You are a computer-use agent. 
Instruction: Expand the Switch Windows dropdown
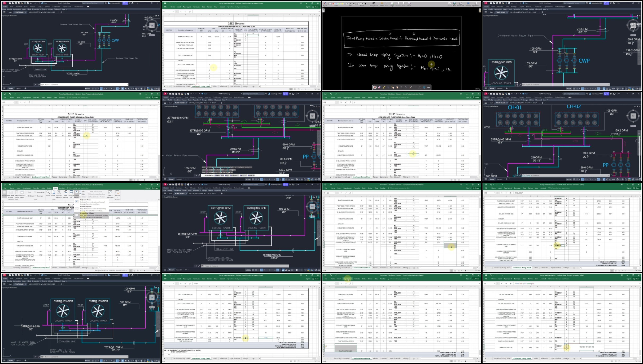pyautogui.click(x=110, y=194)
